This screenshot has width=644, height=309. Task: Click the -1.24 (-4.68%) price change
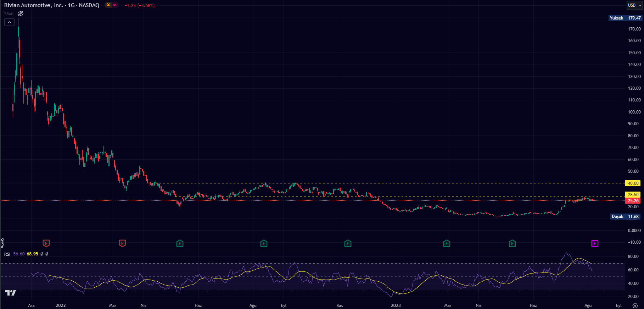click(x=140, y=6)
